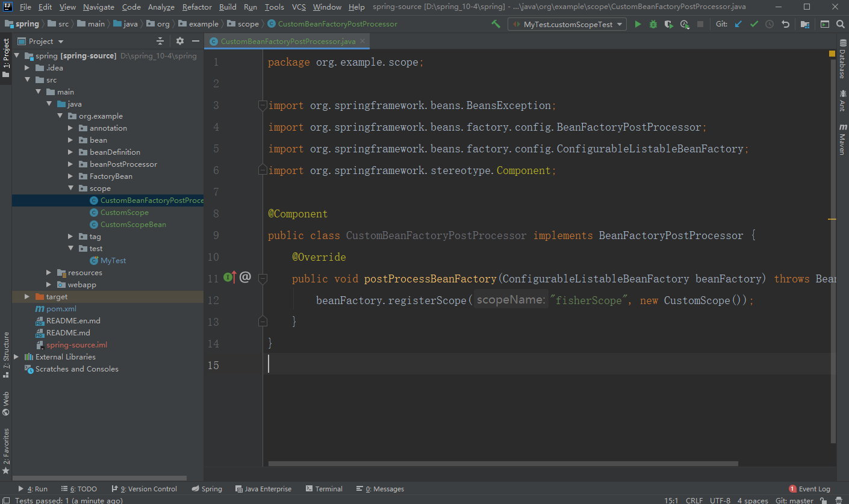
Task: Fold postProcessBeanFactory method at line 11
Action: 263,278
